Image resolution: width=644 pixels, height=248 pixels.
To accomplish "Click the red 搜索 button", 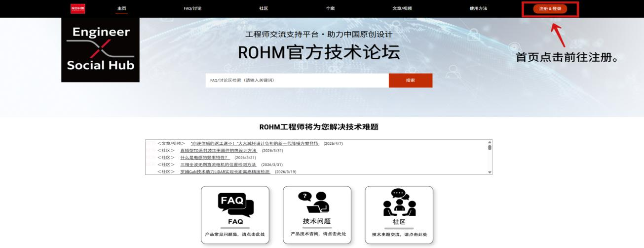I will (x=410, y=81).
